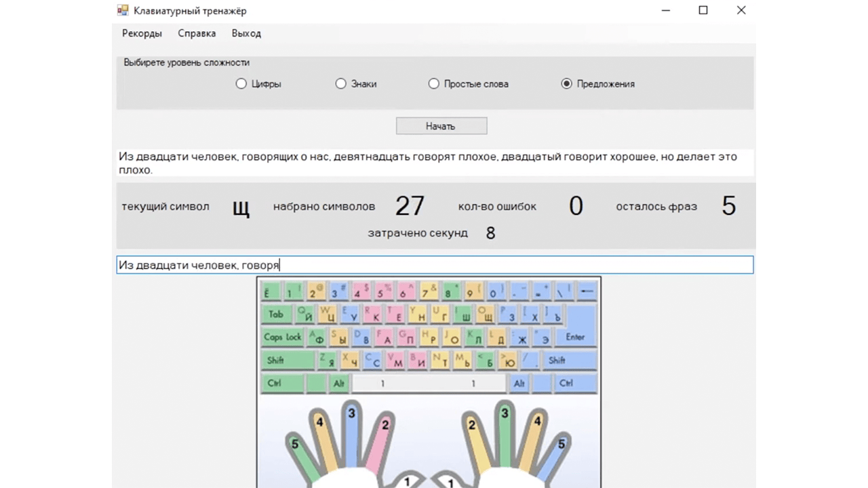Click the blue 0 number key
This screenshot has height=488, width=868.
point(496,291)
